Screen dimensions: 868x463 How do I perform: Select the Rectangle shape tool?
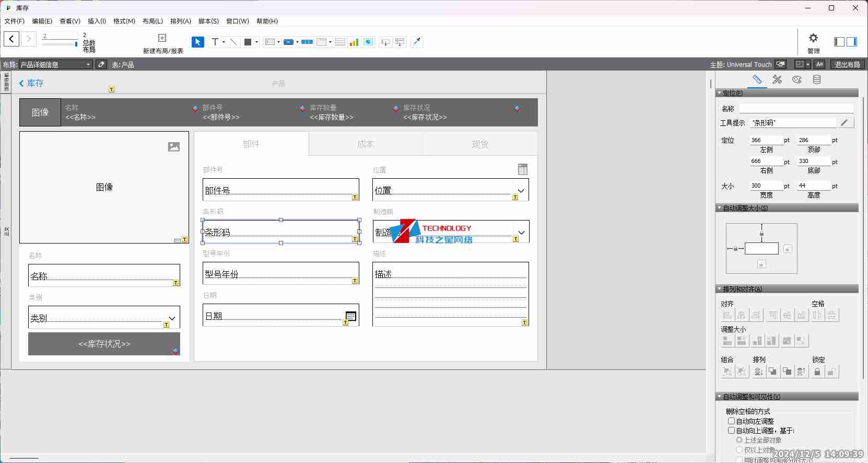248,42
